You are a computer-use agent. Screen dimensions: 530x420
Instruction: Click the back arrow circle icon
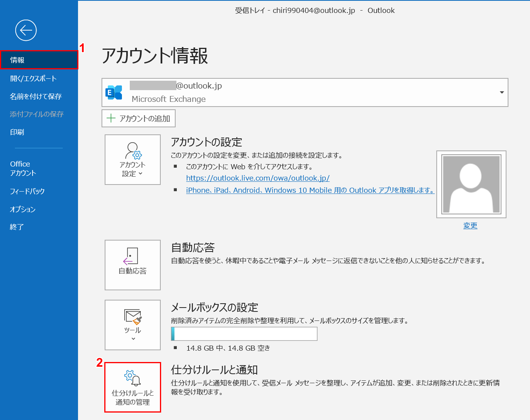click(26, 30)
